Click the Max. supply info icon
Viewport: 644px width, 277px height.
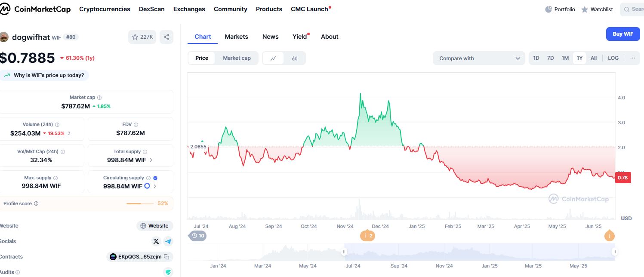coord(55,178)
